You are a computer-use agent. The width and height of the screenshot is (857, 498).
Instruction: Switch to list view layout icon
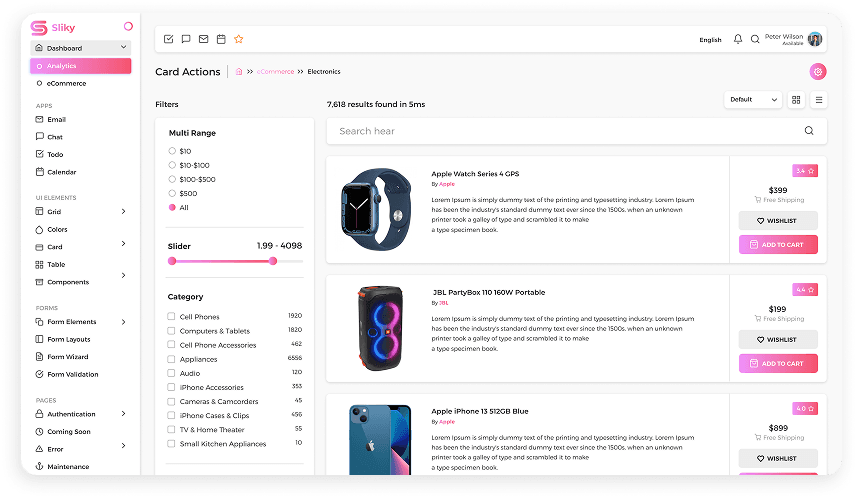pos(819,100)
